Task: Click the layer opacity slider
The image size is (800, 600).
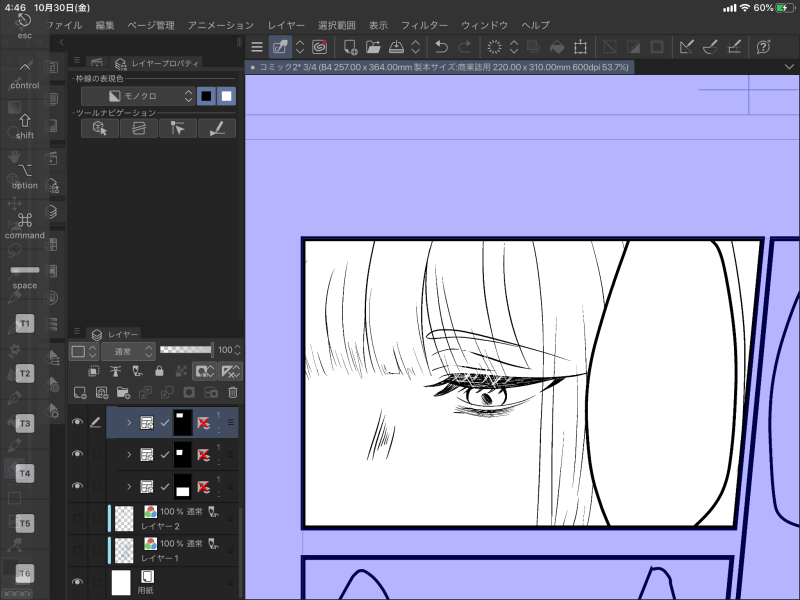Action: coord(186,349)
